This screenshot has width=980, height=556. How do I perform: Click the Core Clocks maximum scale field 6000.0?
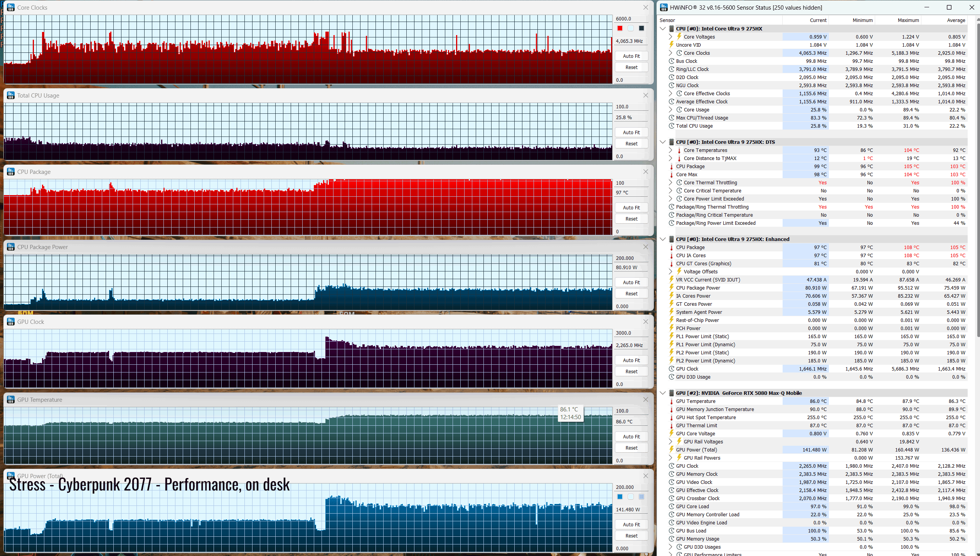pyautogui.click(x=631, y=19)
